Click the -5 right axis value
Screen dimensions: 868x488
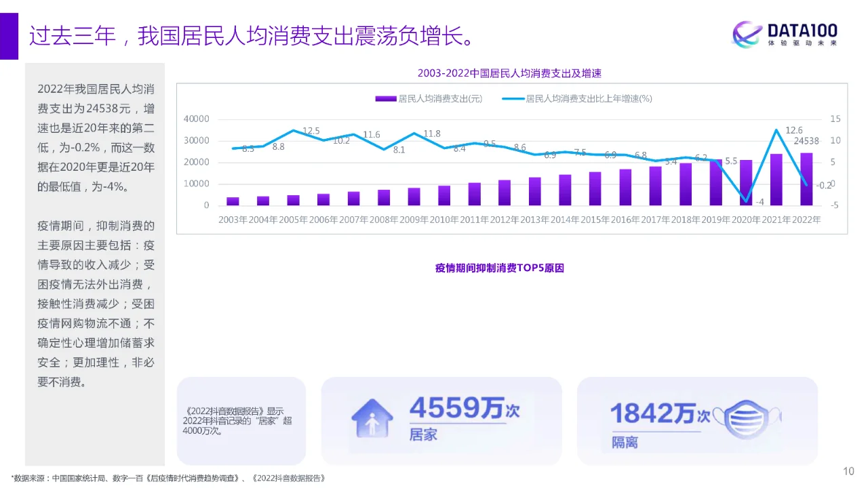point(834,205)
